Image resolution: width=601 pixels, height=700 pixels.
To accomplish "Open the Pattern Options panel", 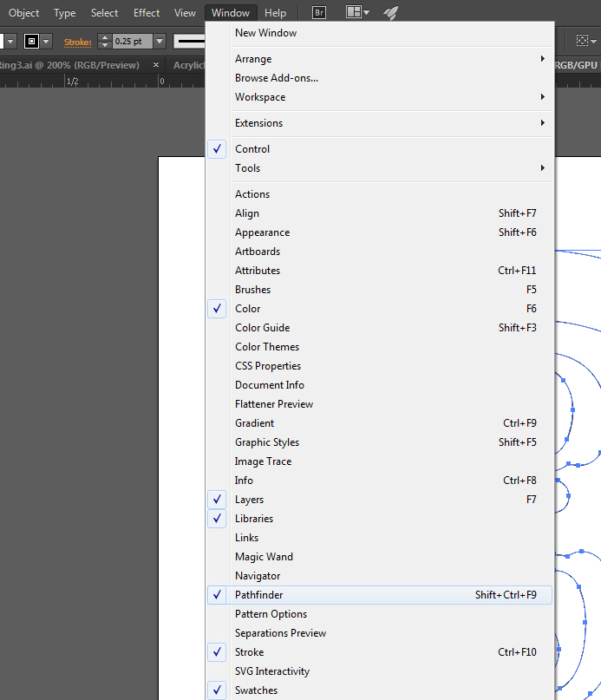I will [x=380, y=614].
